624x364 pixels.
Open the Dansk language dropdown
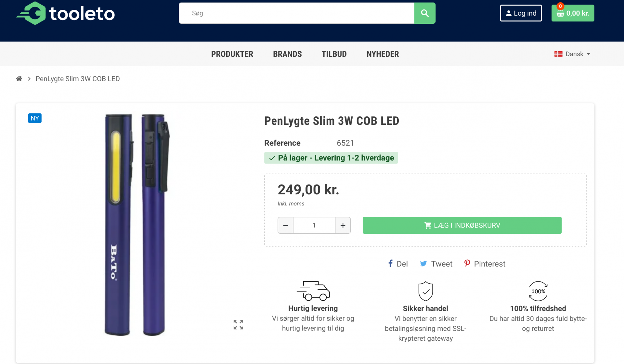click(x=572, y=54)
